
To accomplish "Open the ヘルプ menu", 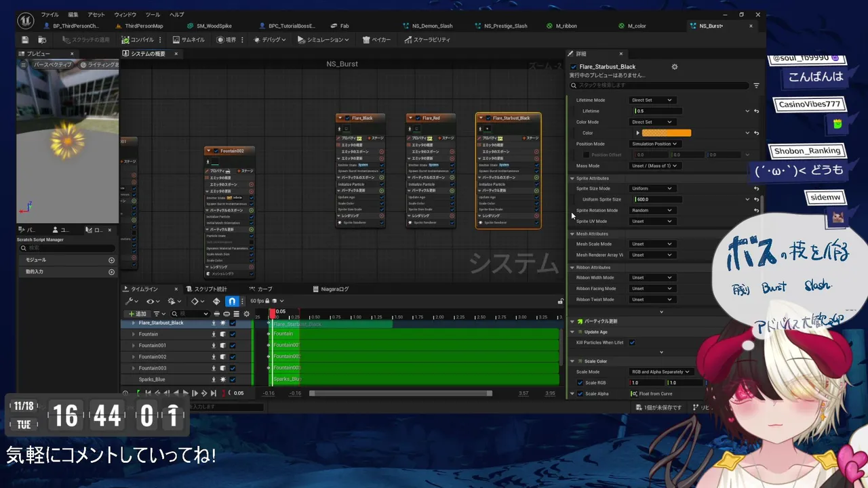I will [176, 15].
